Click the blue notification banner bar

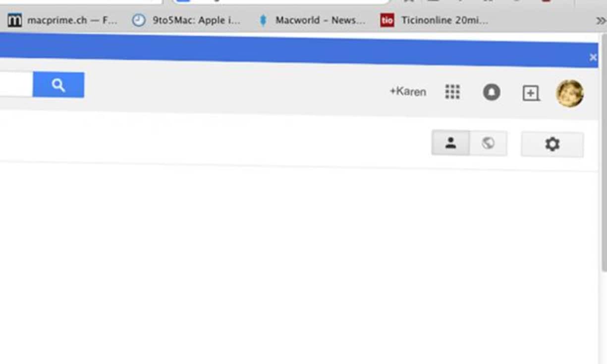[x=297, y=50]
